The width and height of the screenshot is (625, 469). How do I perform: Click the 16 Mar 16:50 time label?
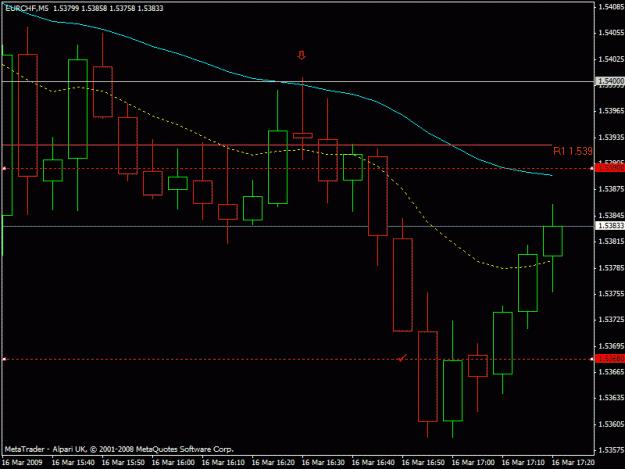423,463
